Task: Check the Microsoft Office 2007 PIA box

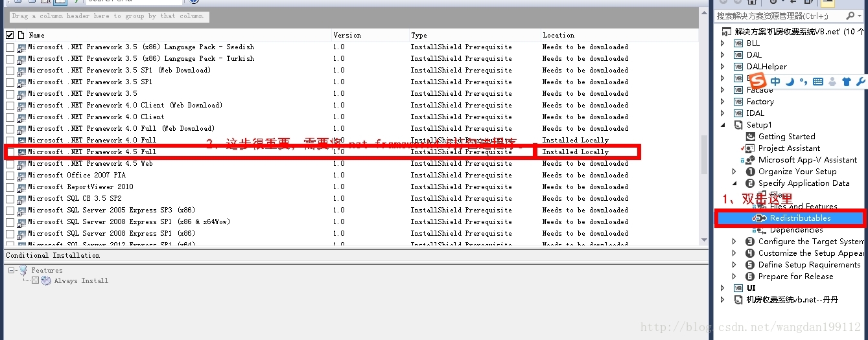Action: click(x=10, y=176)
